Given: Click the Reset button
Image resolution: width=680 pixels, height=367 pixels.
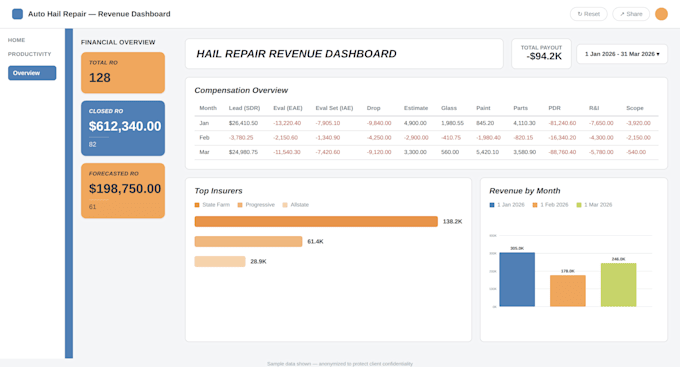Looking at the screenshot, I should 588,14.
